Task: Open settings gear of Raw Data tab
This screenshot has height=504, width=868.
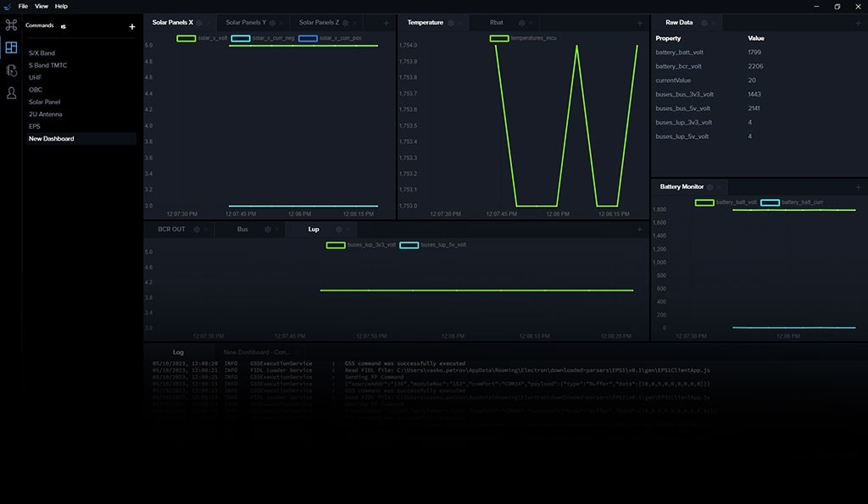Action: pos(704,23)
